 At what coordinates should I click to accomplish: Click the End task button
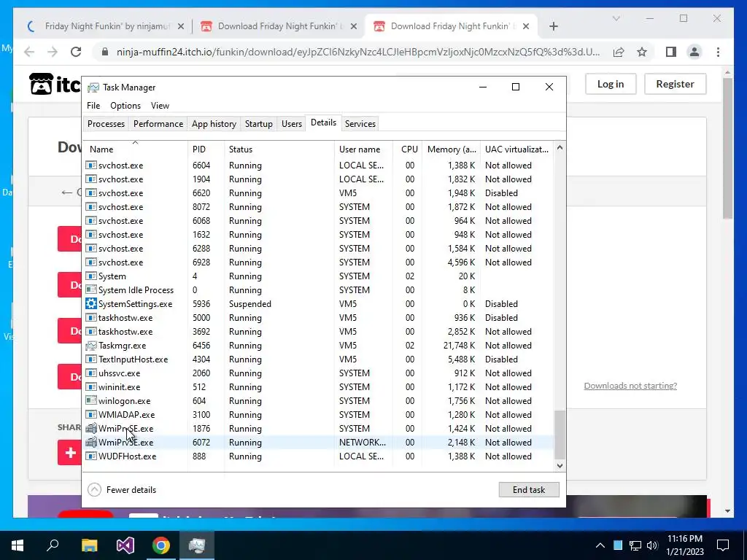[529, 490]
